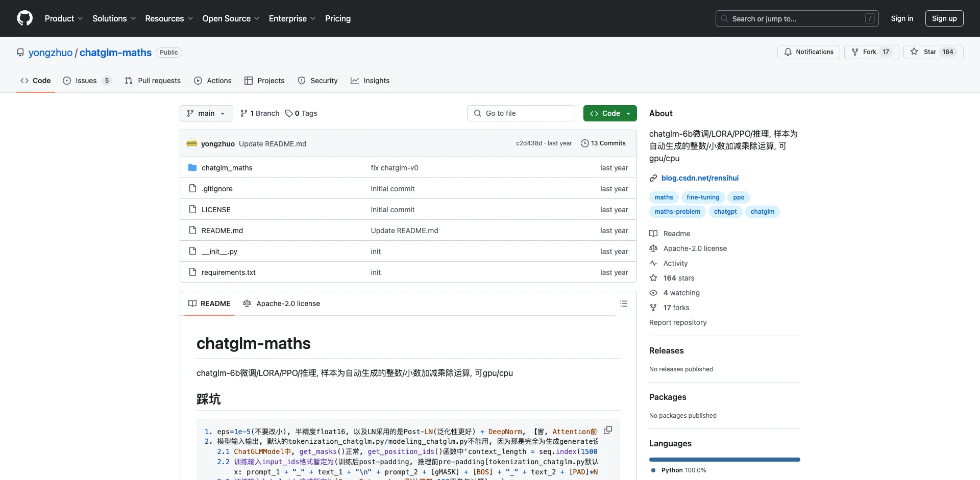Open the Security tab
This screenshot has height=480, width=980.
(x=318, y=81)
